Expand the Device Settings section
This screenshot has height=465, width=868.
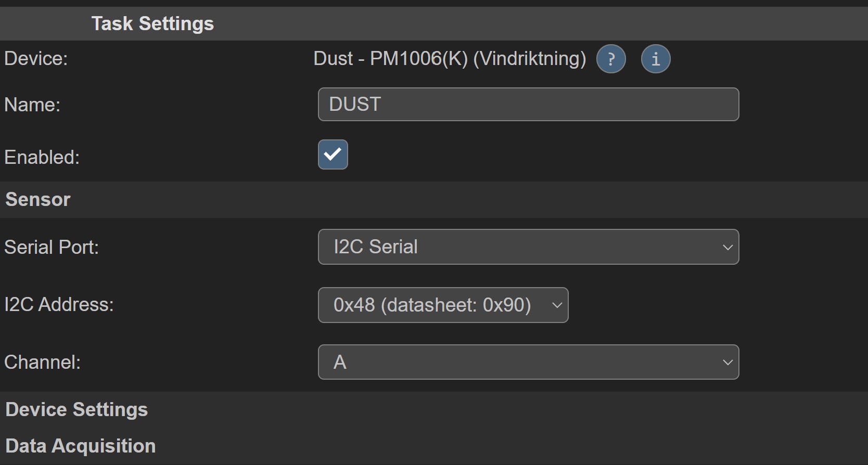[76, 409]
